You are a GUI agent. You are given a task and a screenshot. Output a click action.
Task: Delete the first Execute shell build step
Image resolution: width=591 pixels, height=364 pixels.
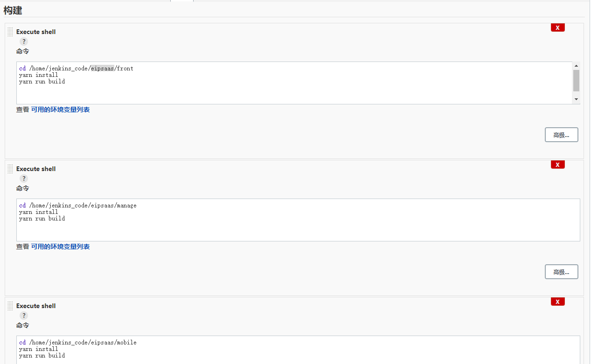point(557,27)
